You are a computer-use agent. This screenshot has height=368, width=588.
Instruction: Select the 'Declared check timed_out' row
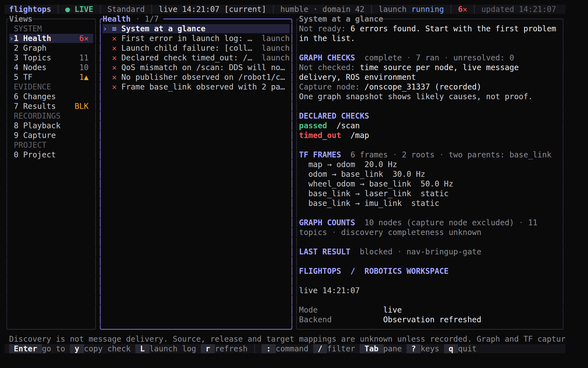[x=196, y=58]
